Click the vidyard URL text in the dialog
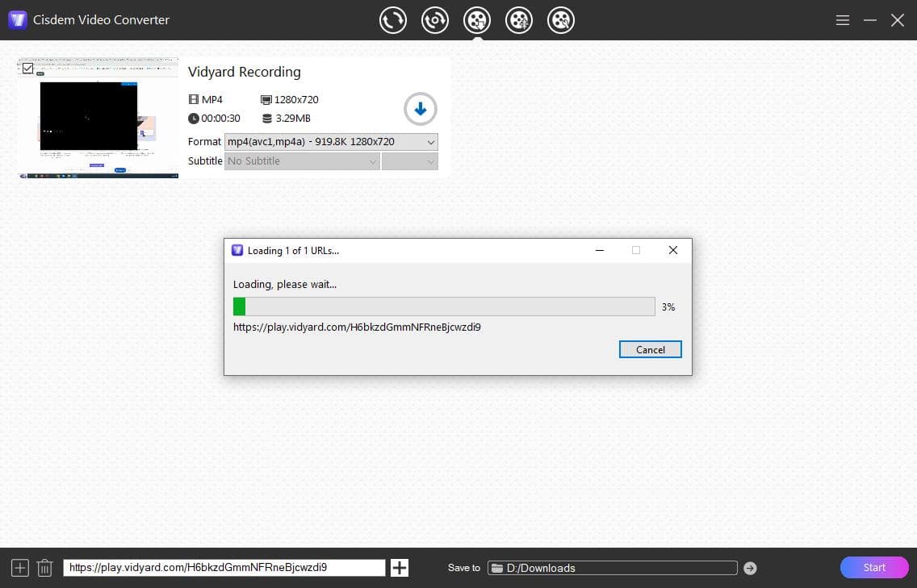 [x=357, y=327]
